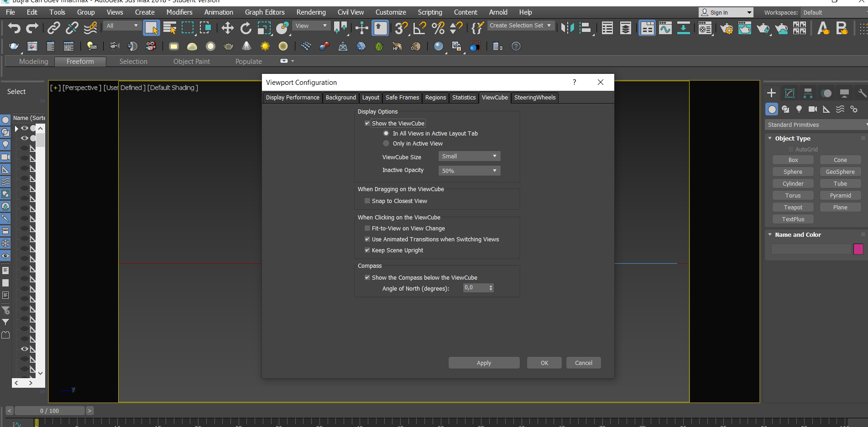
Task: Enable the 3D Snaps Toggle icon
Action: 401,28
